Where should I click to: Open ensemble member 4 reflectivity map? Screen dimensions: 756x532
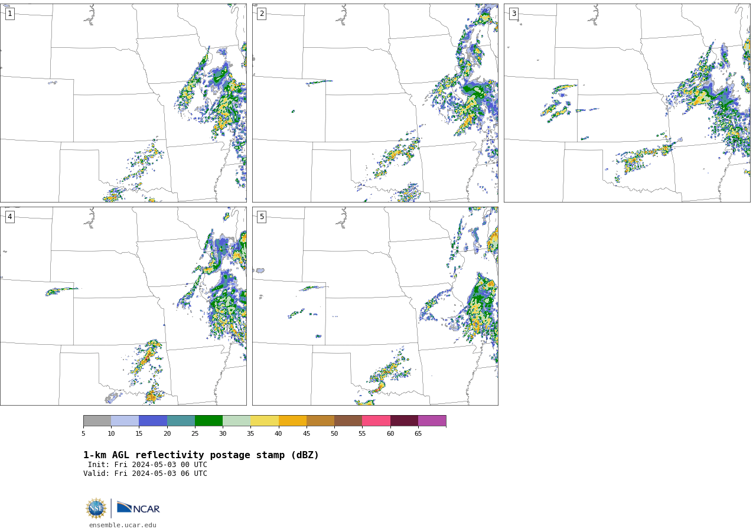[123, 306]
